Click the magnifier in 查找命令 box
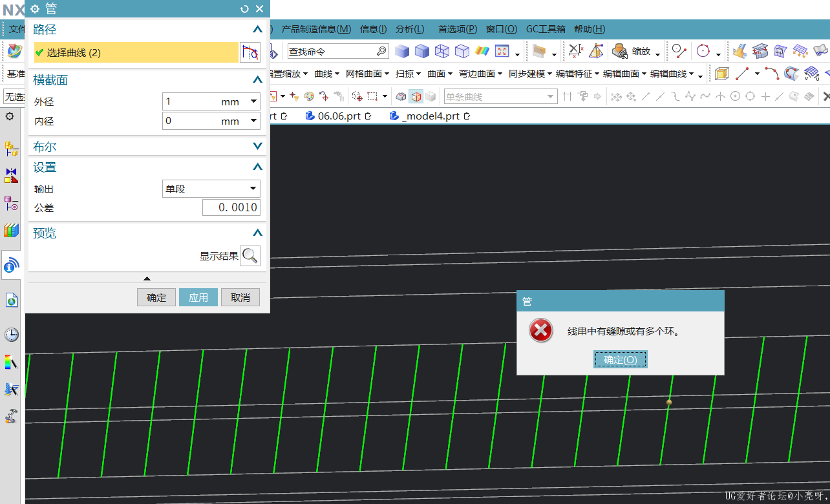 coord(381,51)
